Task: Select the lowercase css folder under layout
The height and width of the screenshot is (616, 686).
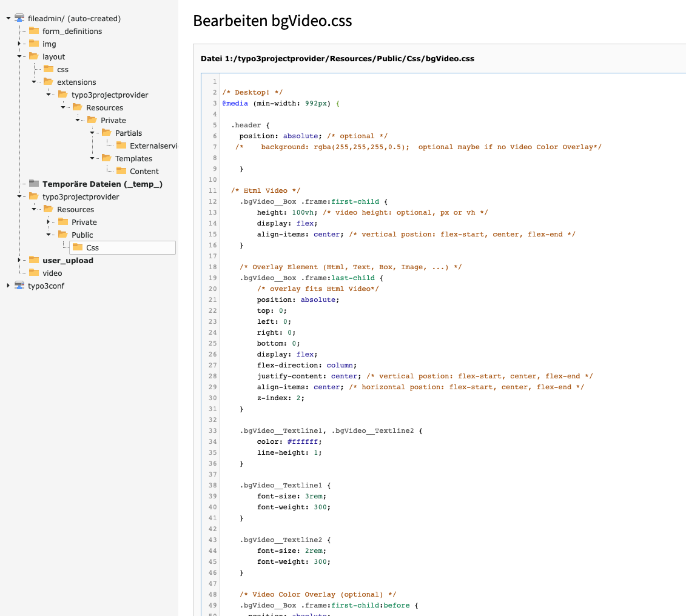Action: click(x=62, y=69)
